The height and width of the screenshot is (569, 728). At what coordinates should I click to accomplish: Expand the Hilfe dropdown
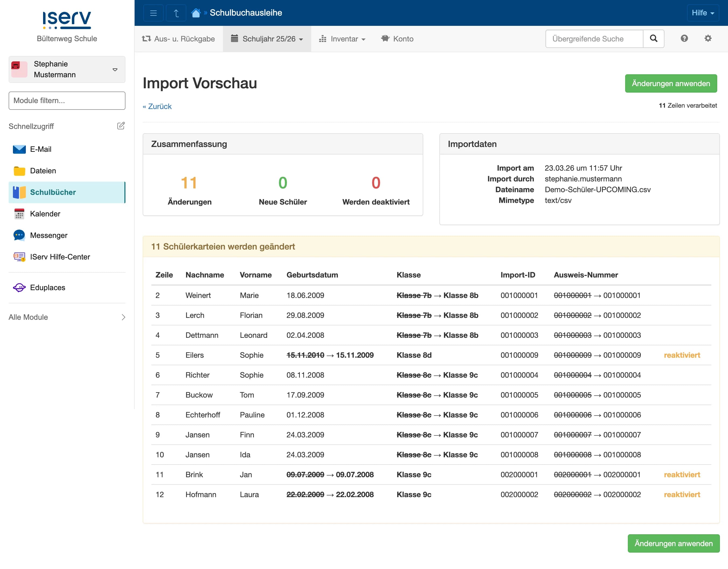click(702, 13)
